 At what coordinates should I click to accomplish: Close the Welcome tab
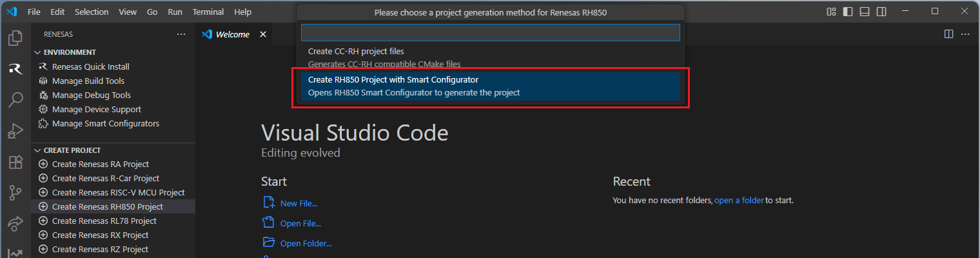pyautogui.click(x=262, y=34)
